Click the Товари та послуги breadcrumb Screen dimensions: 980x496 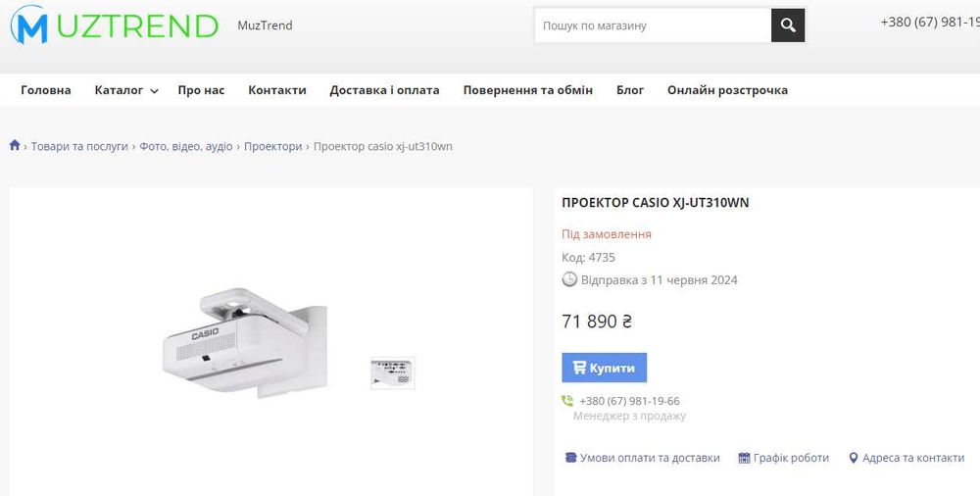tap(79, 146)
